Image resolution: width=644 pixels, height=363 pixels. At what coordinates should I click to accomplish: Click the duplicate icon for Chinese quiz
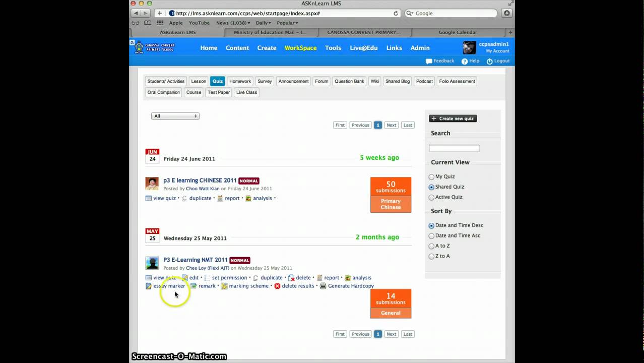(x=184, y=198)
